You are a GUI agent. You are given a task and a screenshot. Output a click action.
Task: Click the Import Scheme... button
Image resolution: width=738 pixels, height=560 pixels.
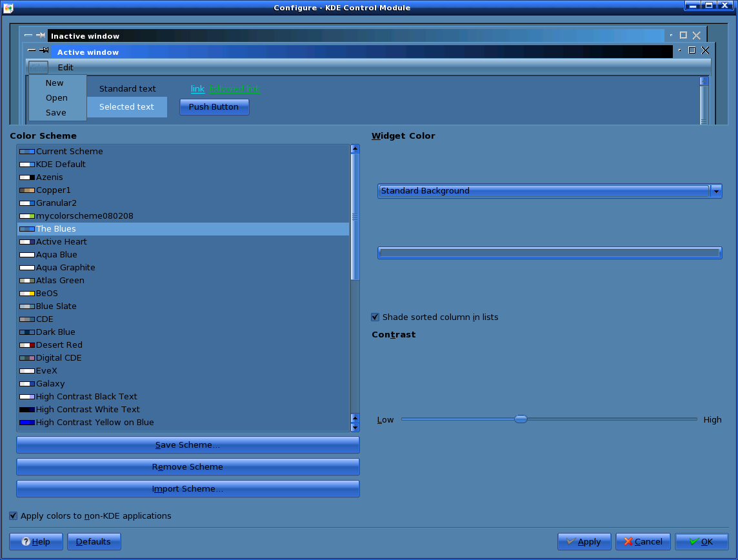pyautogui.click(x=188, y=489)
